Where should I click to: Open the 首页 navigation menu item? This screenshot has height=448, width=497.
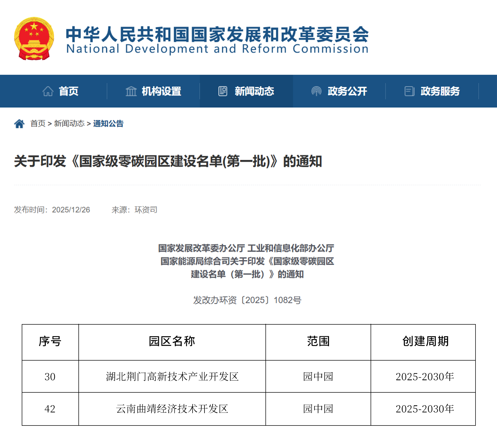coord(68,91)
